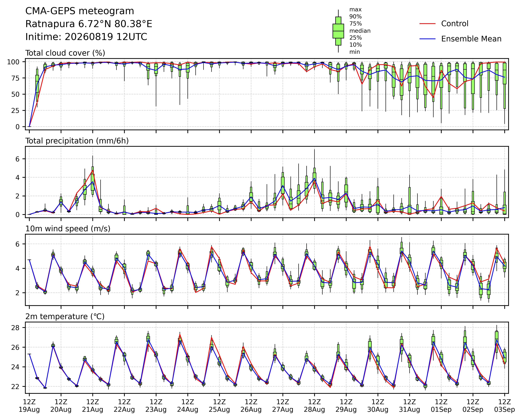Screen dimensions: 522x420
Task: Click the Initime 20260819 12UTC text
Action: coord(86,37)
